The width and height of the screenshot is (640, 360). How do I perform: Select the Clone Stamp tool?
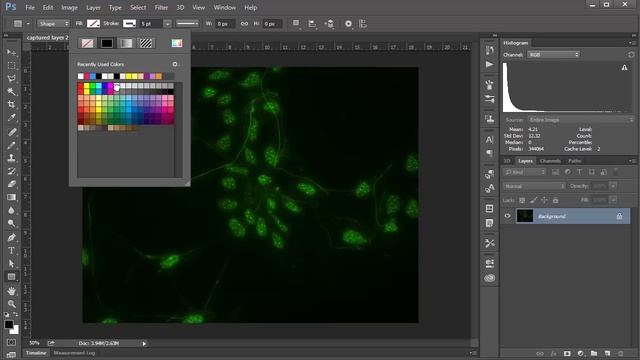[x=11, y=158]
